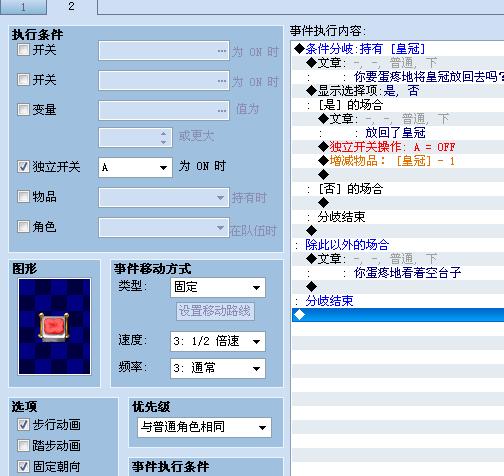Open the 优先级 priority dropdown
Viewport: 504px width, 476px height.
point(204,427)
